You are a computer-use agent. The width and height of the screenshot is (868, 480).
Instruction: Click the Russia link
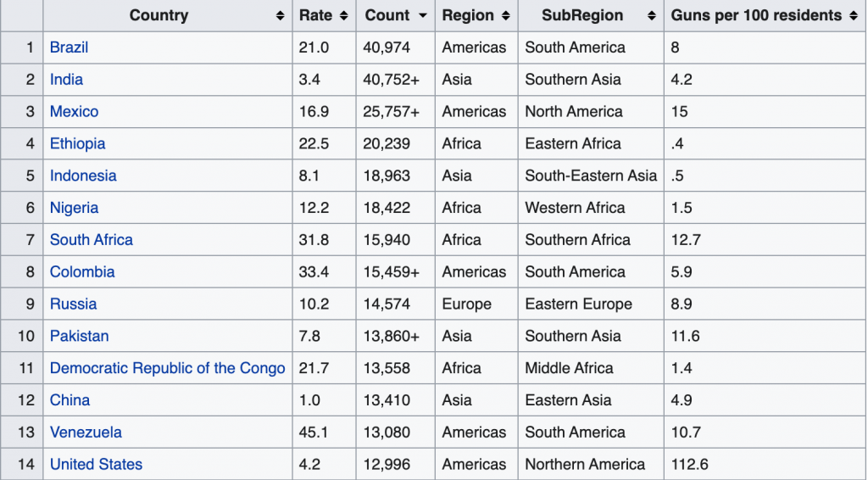click(73, 304)
